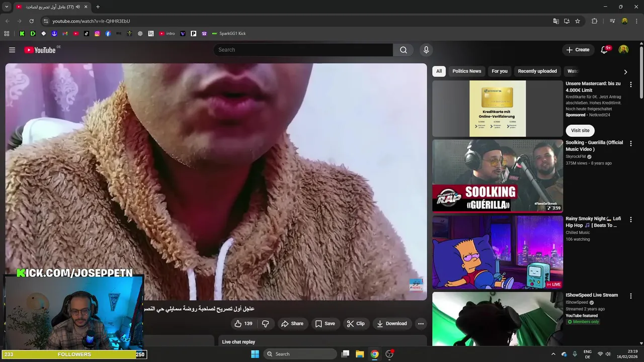644x362 pixels.
Task: Open the Soolking Guerilla video thumbnail
Action: (x=498, y=176)
